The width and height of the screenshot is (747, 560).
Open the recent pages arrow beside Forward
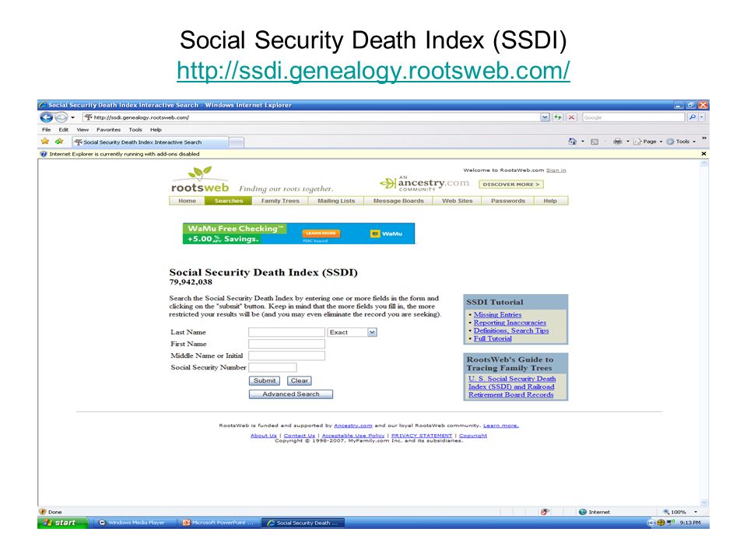coord(73,117)
